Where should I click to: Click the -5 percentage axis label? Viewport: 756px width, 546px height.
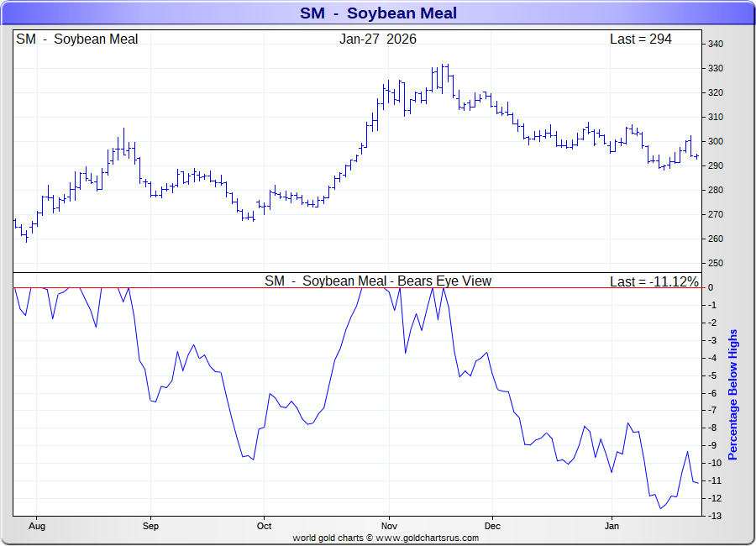(712, 375)
